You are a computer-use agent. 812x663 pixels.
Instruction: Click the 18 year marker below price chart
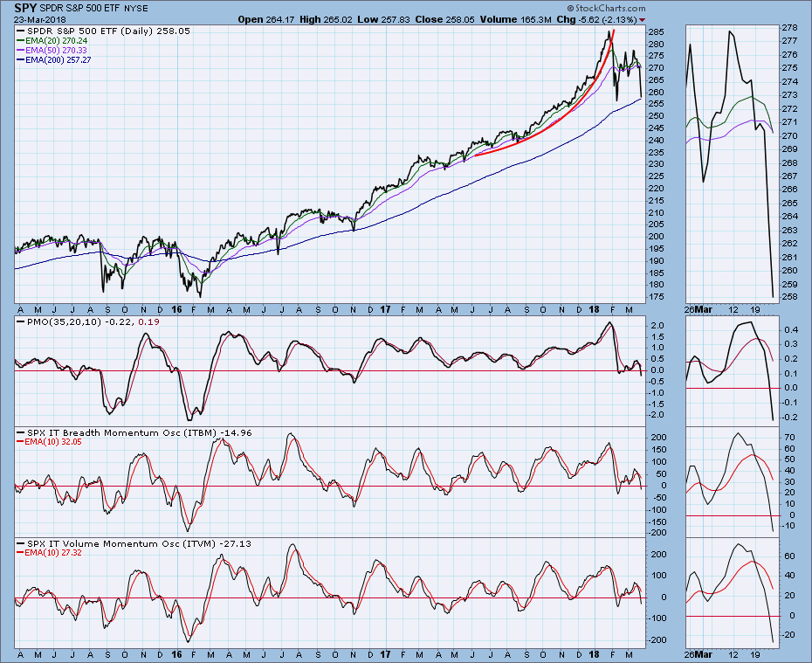594,310
